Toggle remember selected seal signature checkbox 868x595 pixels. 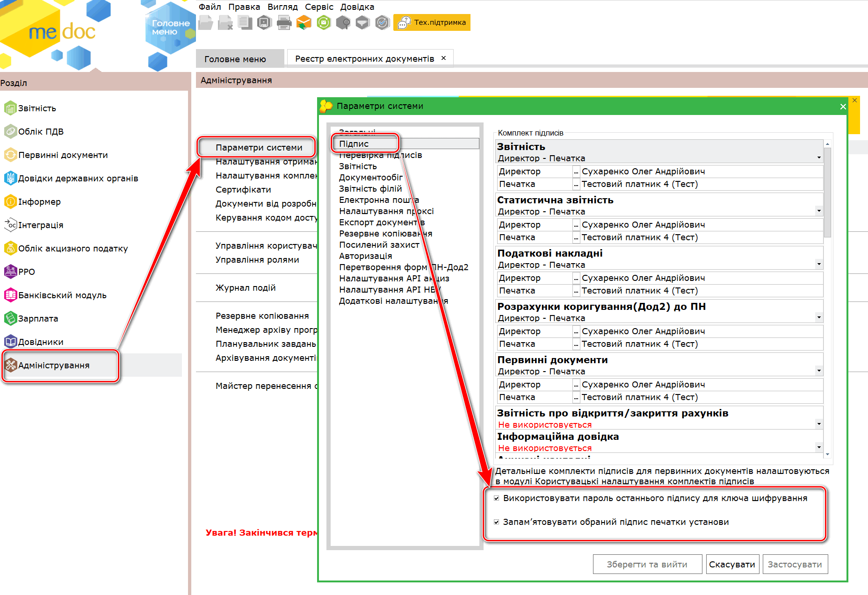497,522
